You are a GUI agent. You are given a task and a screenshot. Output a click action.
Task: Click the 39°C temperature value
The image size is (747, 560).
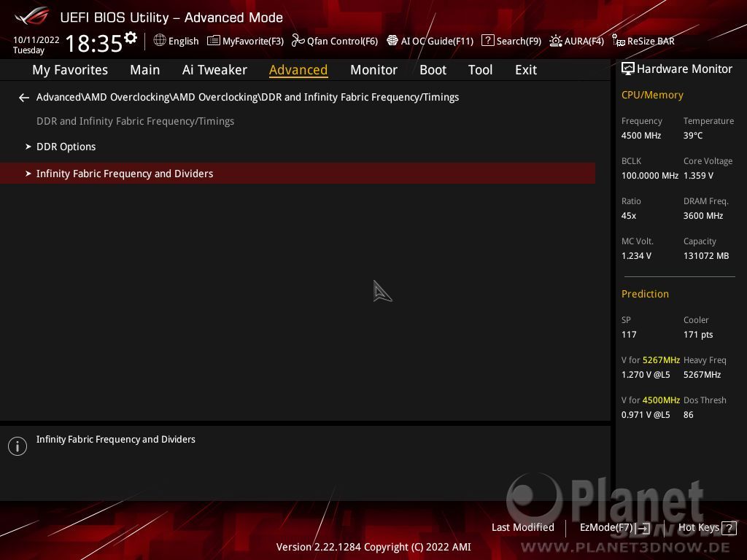693,136
